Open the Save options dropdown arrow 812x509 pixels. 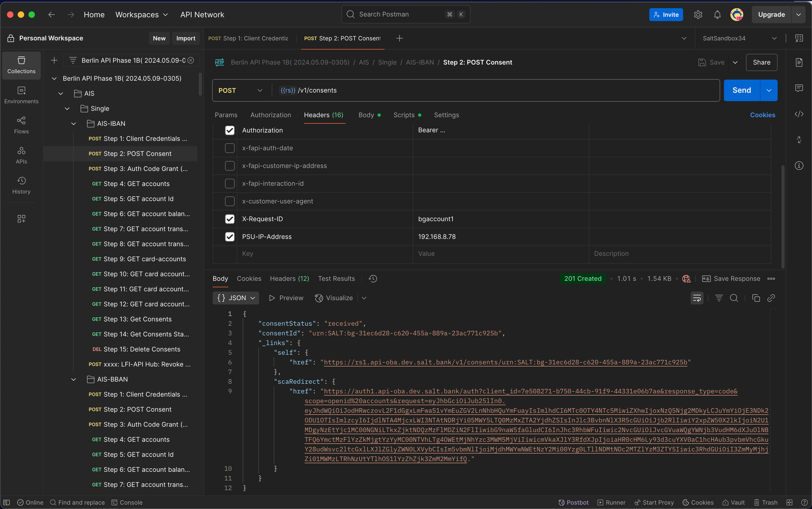click(735, 62)
